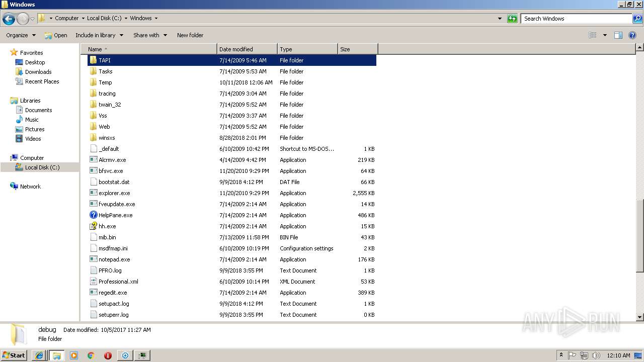Click the Start button
Viewport: 644px width, 362px height.
[14, 355]
